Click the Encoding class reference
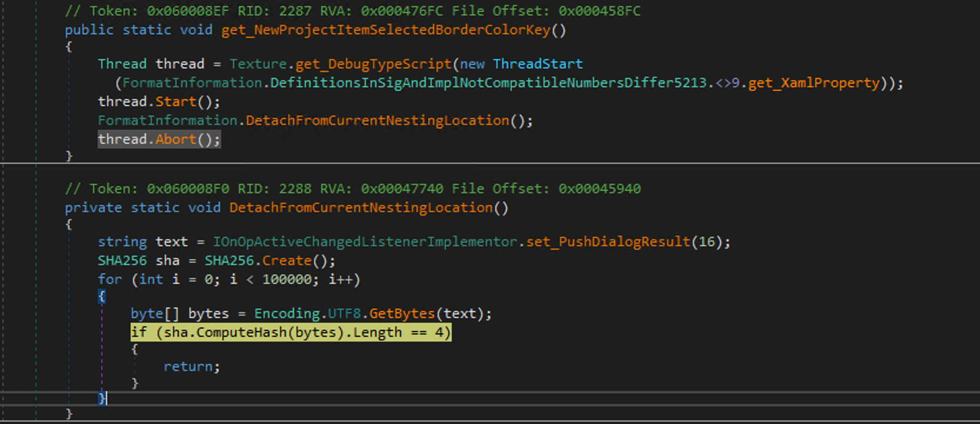Image resolution: width=980 pixels, height=424 pixels. click(x=287, y=313)
